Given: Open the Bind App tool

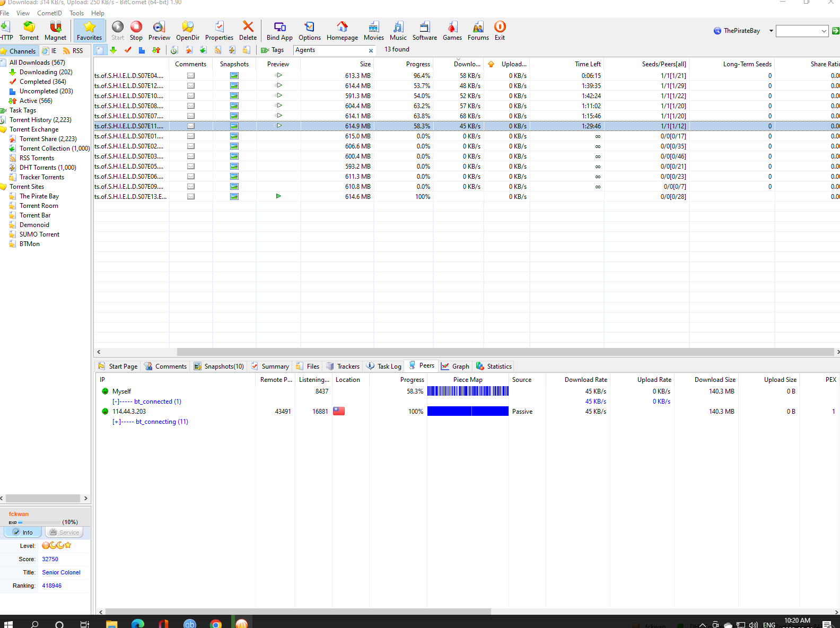Looking at the screenshot, I should (x=279, y=31).
